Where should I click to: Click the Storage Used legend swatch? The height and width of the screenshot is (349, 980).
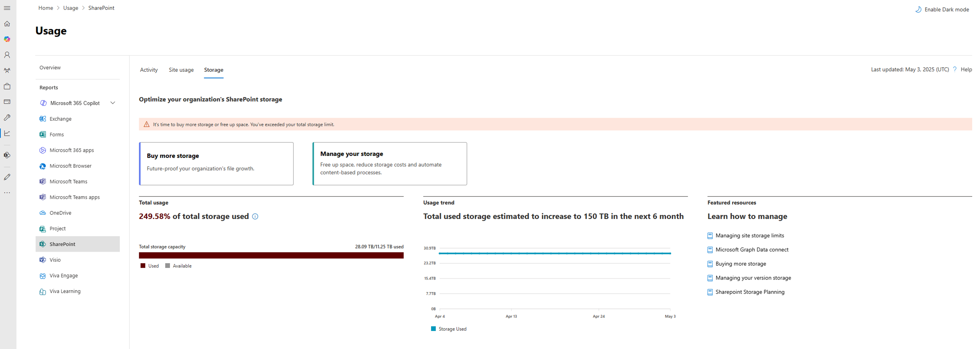(x=433, y=329)
